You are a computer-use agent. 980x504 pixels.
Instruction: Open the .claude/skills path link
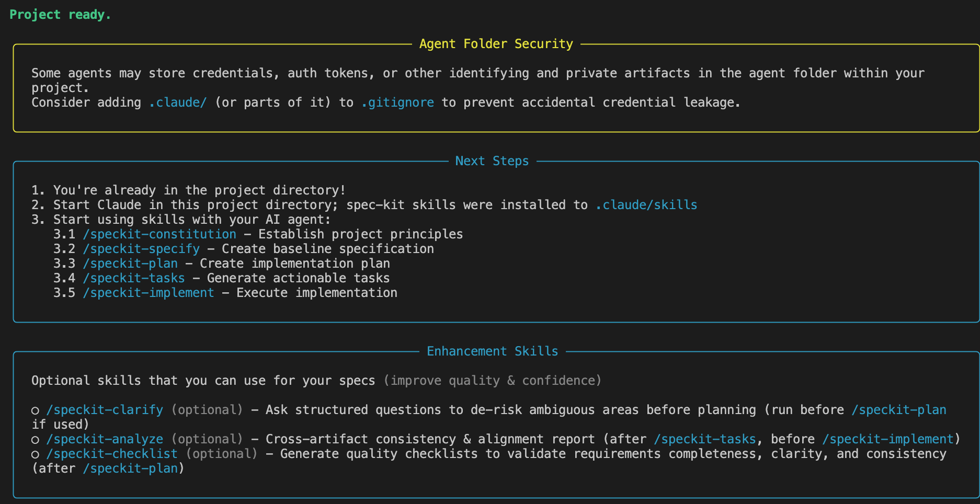pyautogui.click(x=646, y=205)
